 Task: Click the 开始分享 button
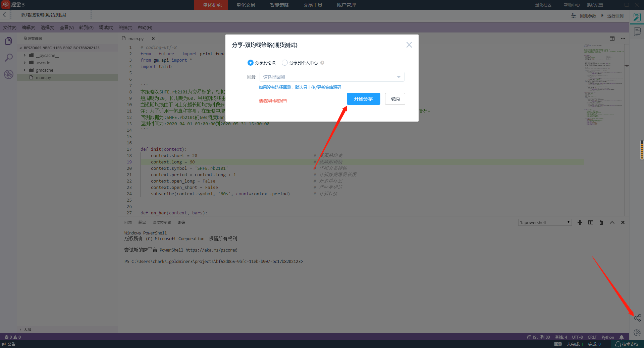point(363,99)
